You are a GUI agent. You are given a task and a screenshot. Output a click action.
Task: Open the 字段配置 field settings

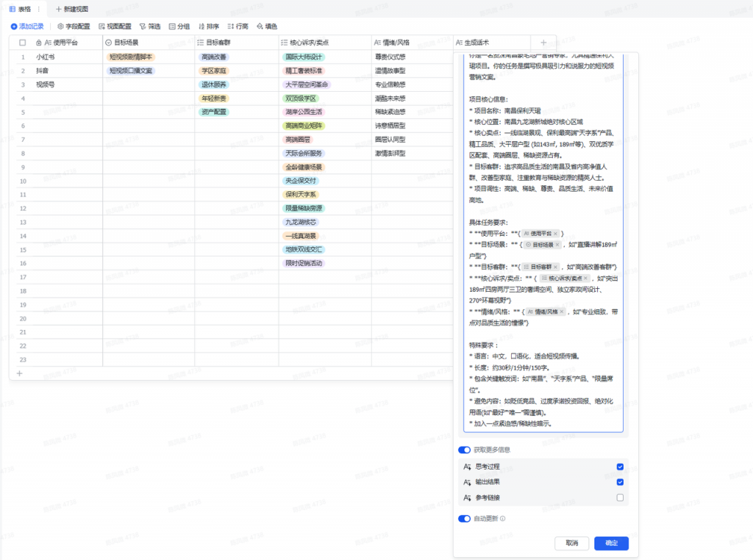pyautogui.click(x=74, y=26)
